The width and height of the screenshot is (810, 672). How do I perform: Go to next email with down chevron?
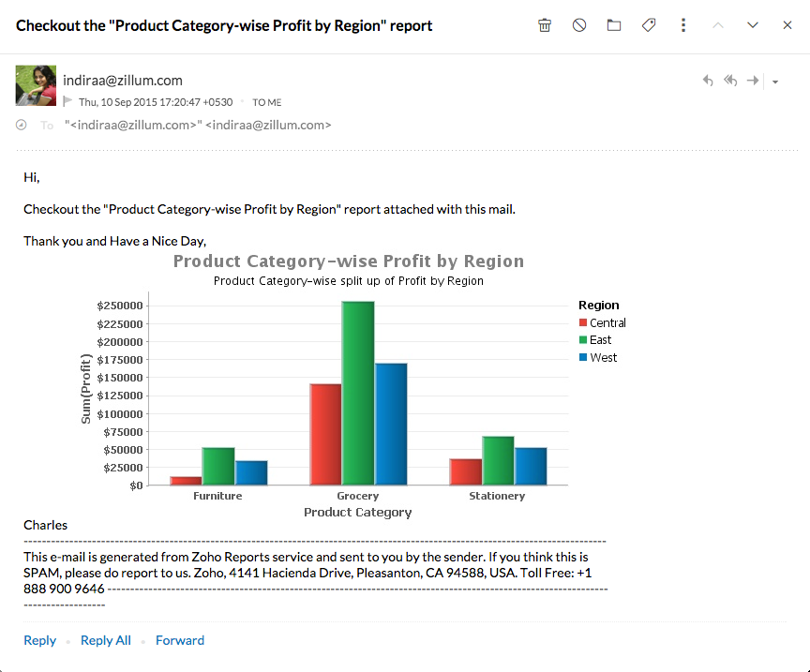(753, 25)
